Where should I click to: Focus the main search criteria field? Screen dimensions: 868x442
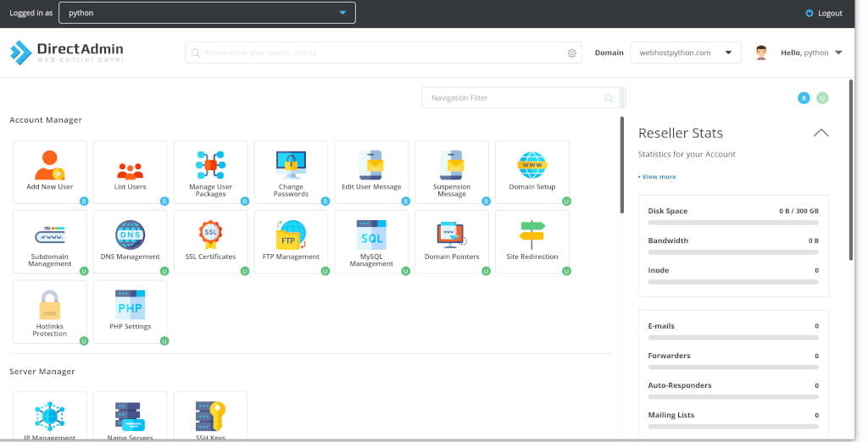tap(383, 52)
